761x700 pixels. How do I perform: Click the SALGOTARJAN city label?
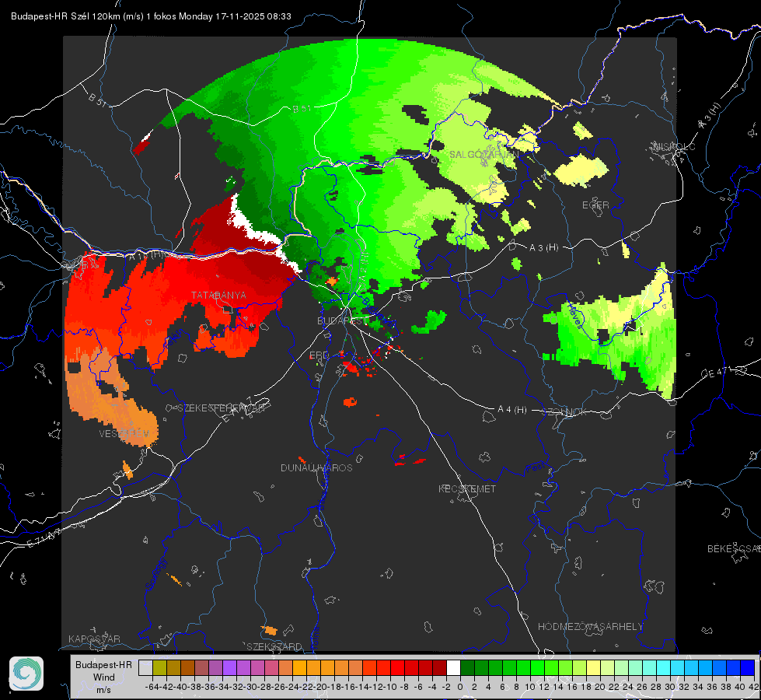coord(483,155)
